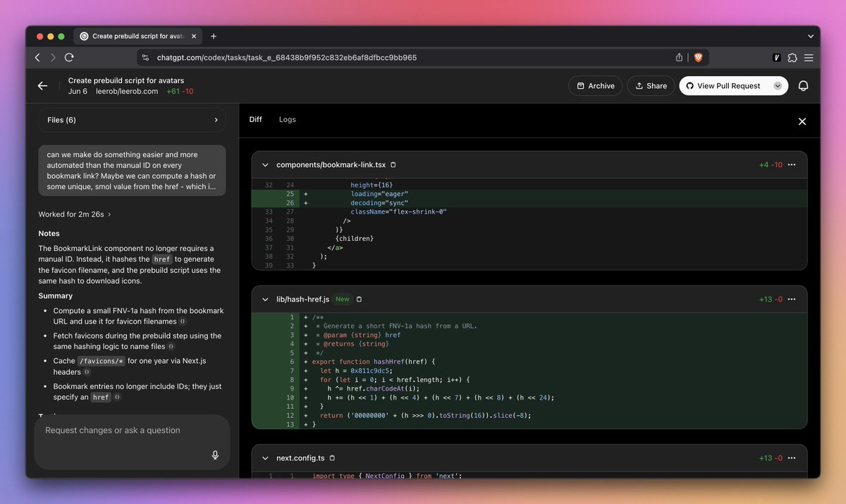
Task: Click '+13 -0' count on hash-href.js
Action: click(771, 300)
